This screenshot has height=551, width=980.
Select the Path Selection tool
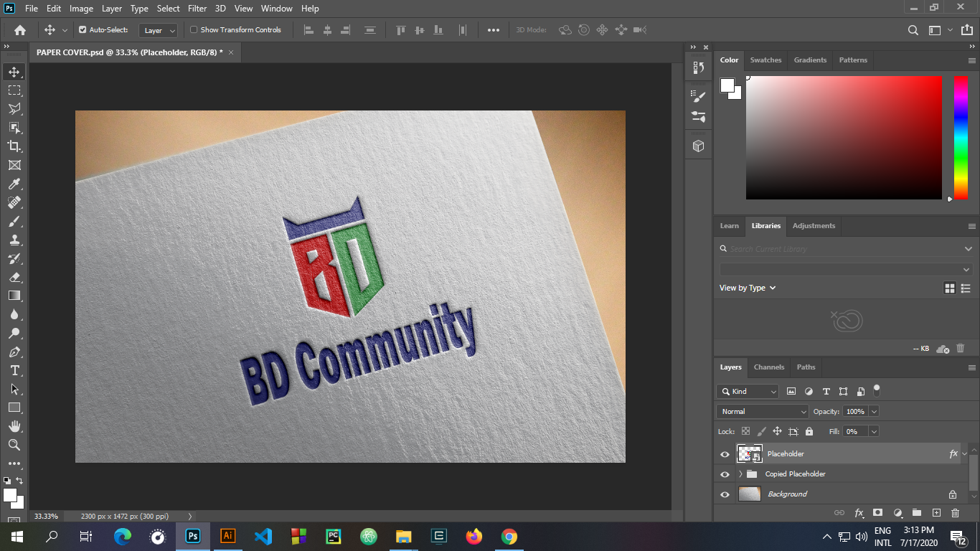(x=14, y=389)
